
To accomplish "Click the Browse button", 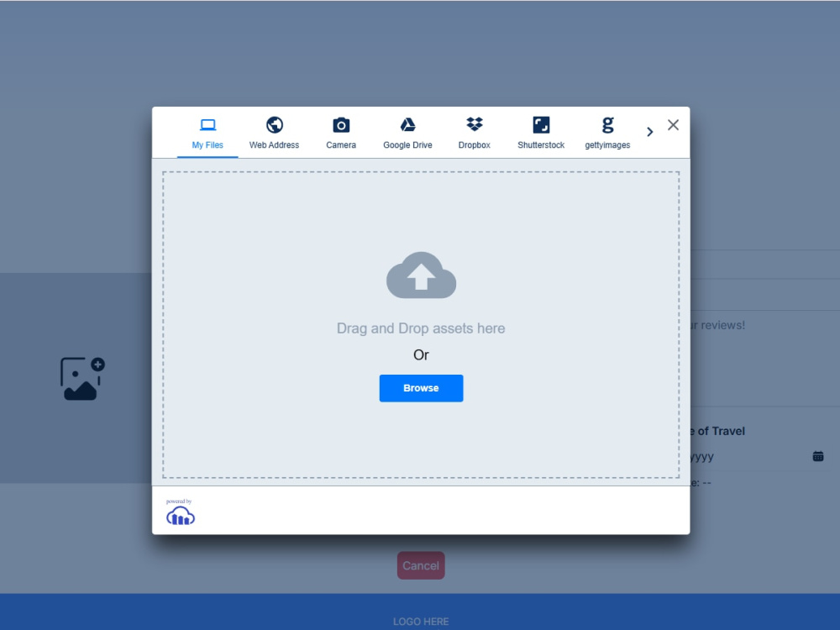I will [421, 388].
